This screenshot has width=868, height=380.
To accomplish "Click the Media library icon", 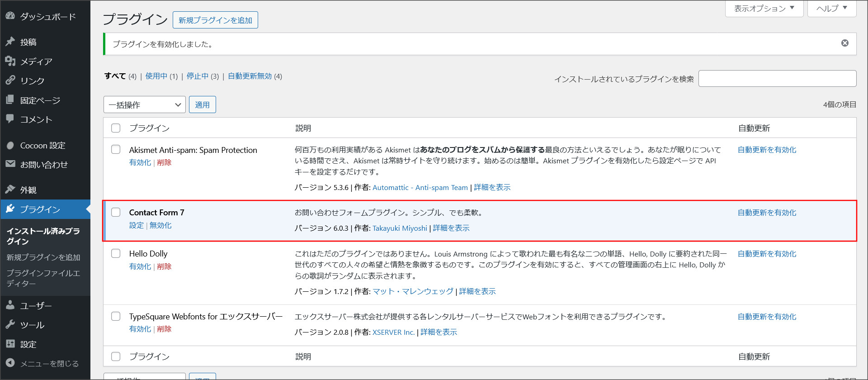I will [x=10, y=61].
